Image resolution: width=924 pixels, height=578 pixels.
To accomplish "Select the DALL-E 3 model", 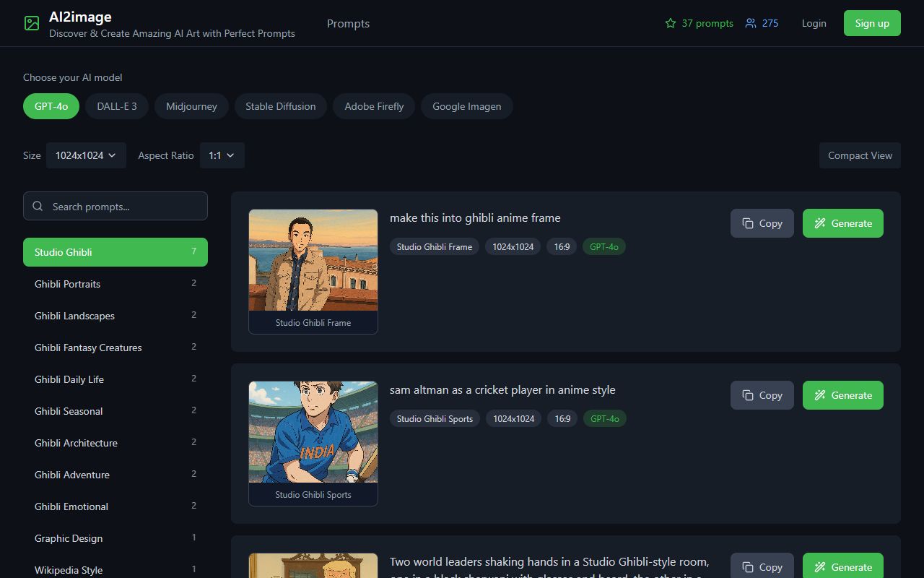I will pyautogui.click(x=116, y=106).
